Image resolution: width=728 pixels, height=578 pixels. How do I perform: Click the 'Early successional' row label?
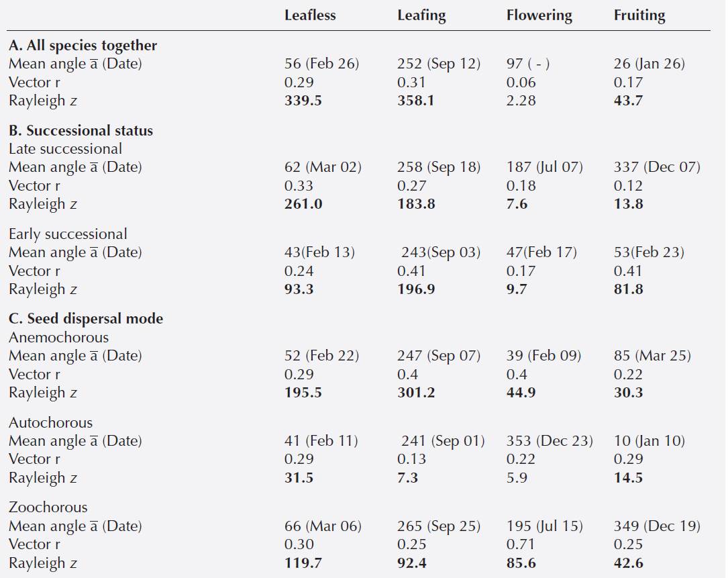pos(68,234)
